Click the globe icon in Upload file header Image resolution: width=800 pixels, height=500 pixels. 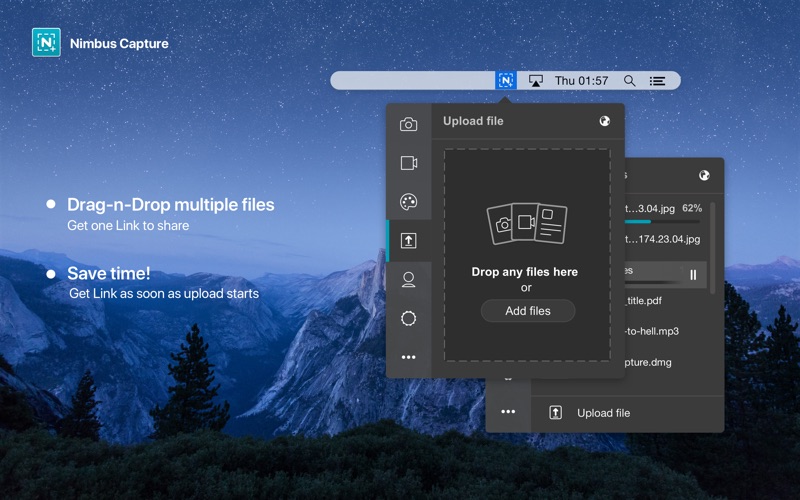pos(605,121)
